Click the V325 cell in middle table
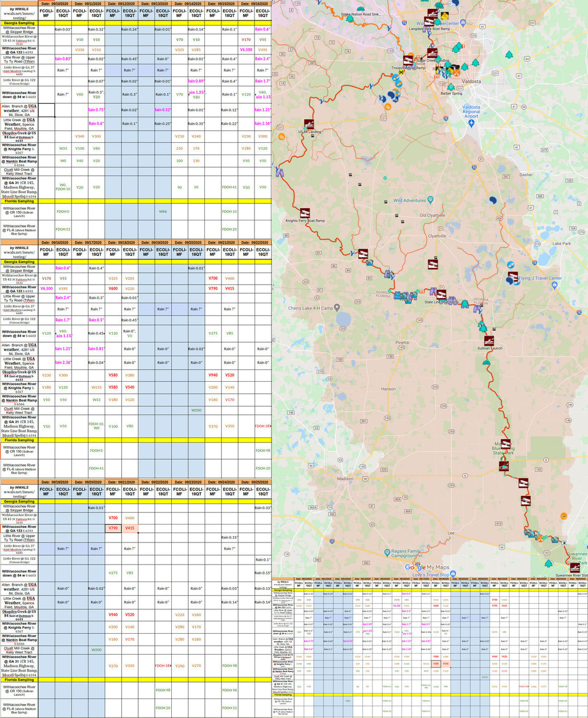Screen dimensions: 588x718 point(113,278)
